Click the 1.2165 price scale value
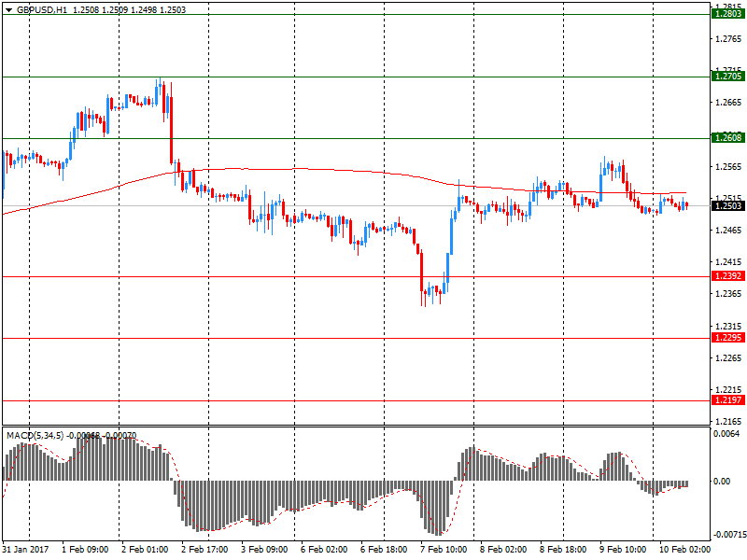The height and width of the screenshot is (560, 747). coord(728,422)
